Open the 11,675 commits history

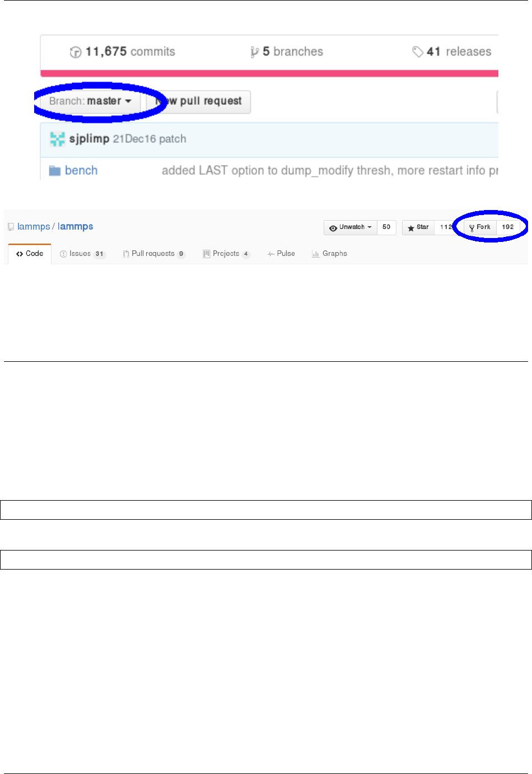123,52
